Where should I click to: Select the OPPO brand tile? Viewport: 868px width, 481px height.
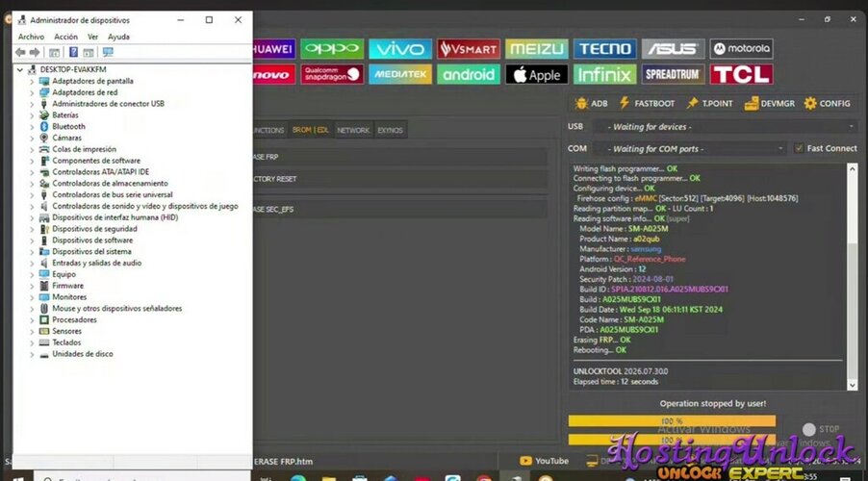pos(332,49)
